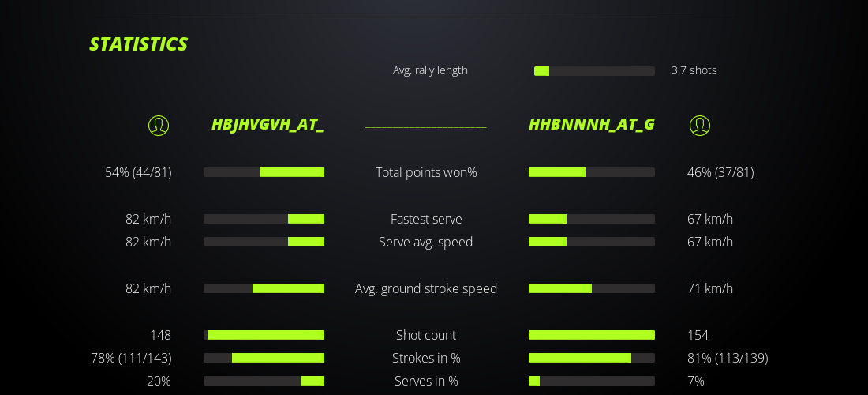Click the Total points won% label
868x395 pixels.
coord(426,172)
